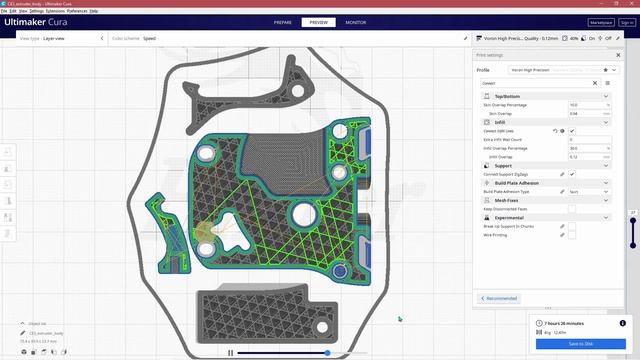Screen dimensions: 640x360
Task: Edit Extra Infill Wall Count value
Action: [589, 140]
